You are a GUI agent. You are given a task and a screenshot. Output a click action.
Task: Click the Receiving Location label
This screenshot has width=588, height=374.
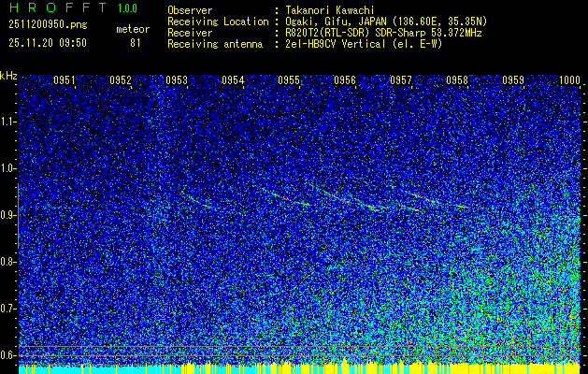point(218,22)
